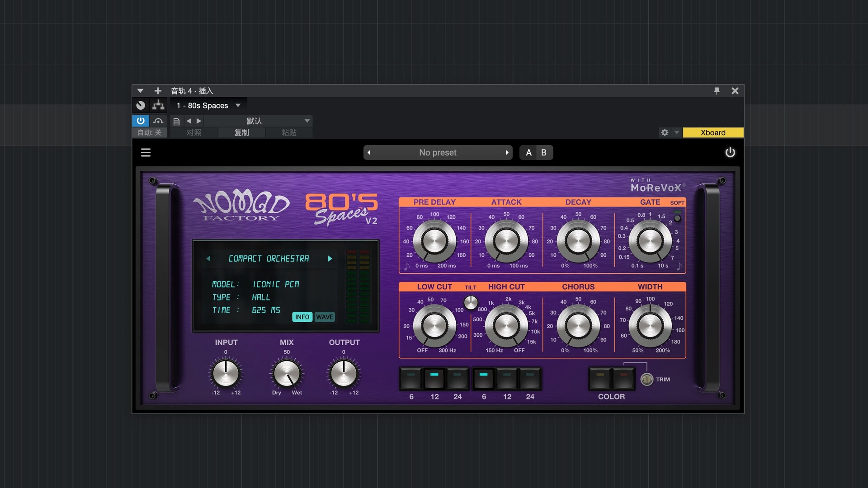Add a new insert with the plus icon

click(158, 91)
